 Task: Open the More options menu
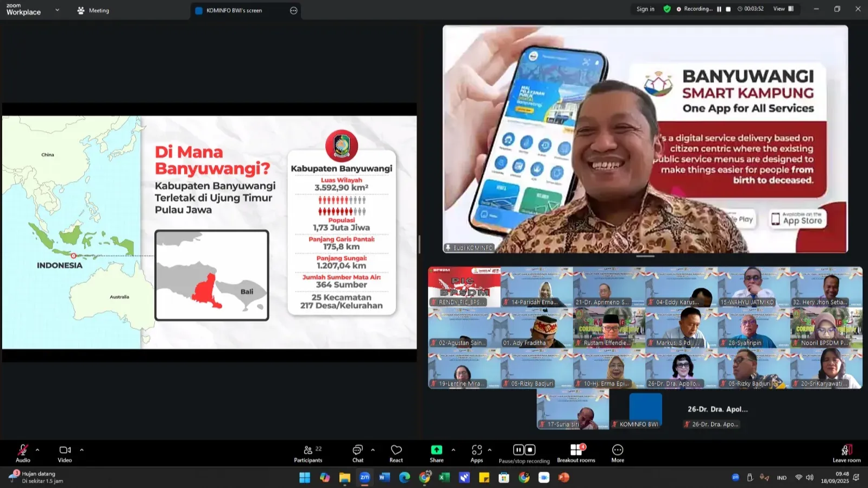pos(618,453)
